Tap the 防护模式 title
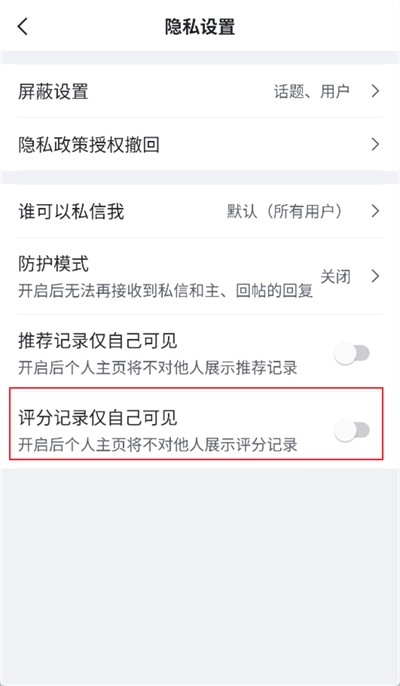The image size is (400, 686). pos(53,264)
